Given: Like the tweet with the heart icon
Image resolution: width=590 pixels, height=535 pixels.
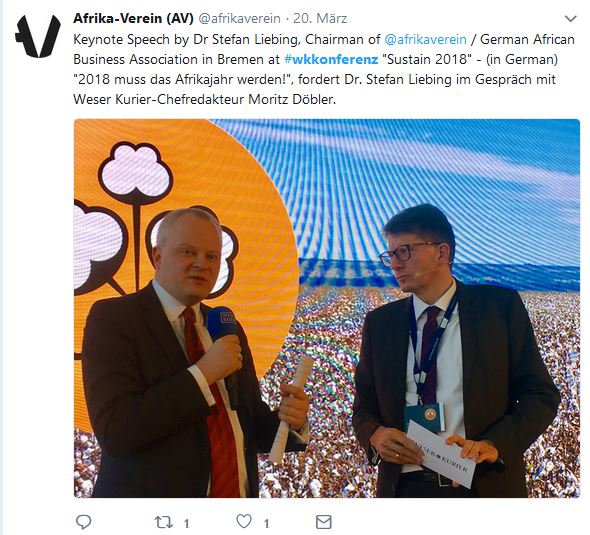Looking at the screenshot, I should [x=244, y=521].
